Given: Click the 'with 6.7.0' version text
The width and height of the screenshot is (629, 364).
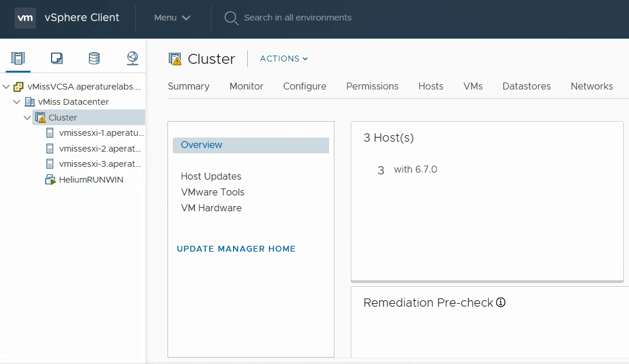Looking at the screenshot, I should click(416, 170).
